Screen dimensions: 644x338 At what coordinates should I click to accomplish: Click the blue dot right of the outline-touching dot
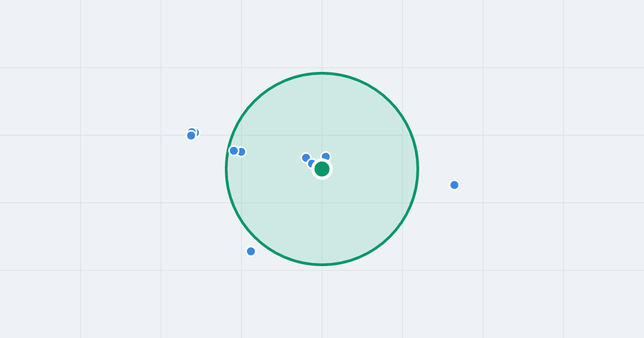pyautogui.click(x=241, y=152)
